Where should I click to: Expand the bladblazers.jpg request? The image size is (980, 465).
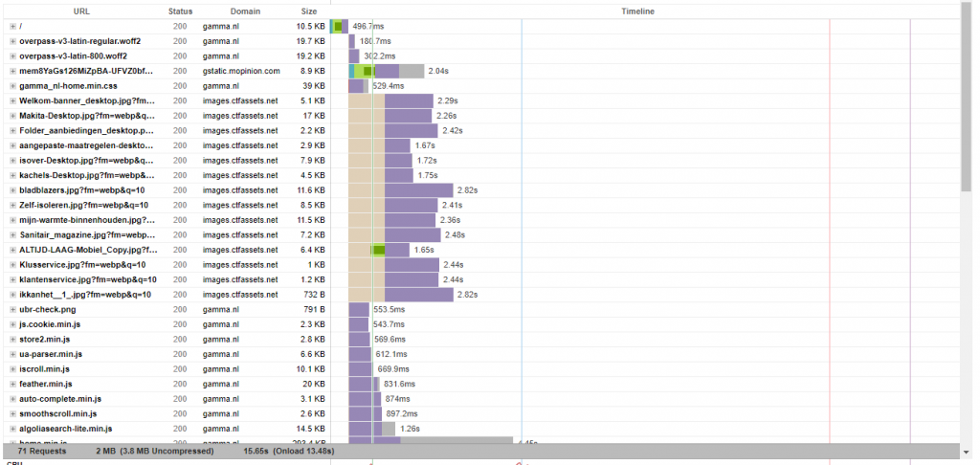pos(12,190)
